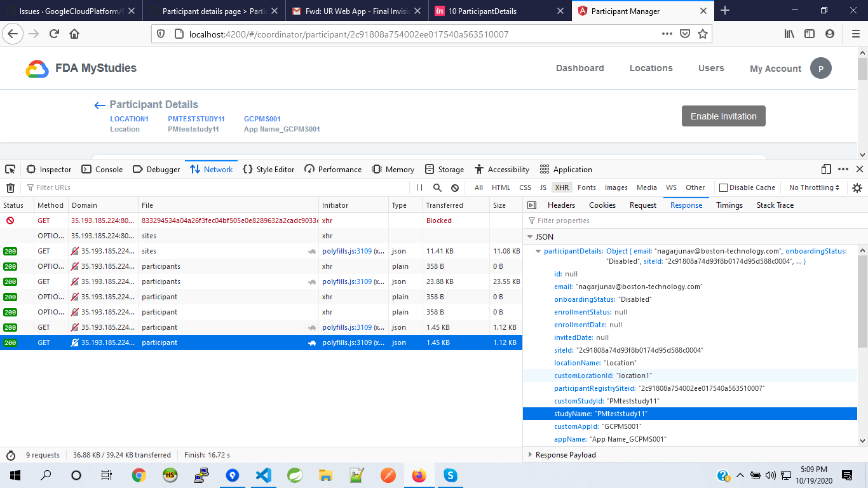Image resolution: width=868 pixels, height=488 pixels.
Task: Toggle the Images request filter
Action: tap(616, 187)
